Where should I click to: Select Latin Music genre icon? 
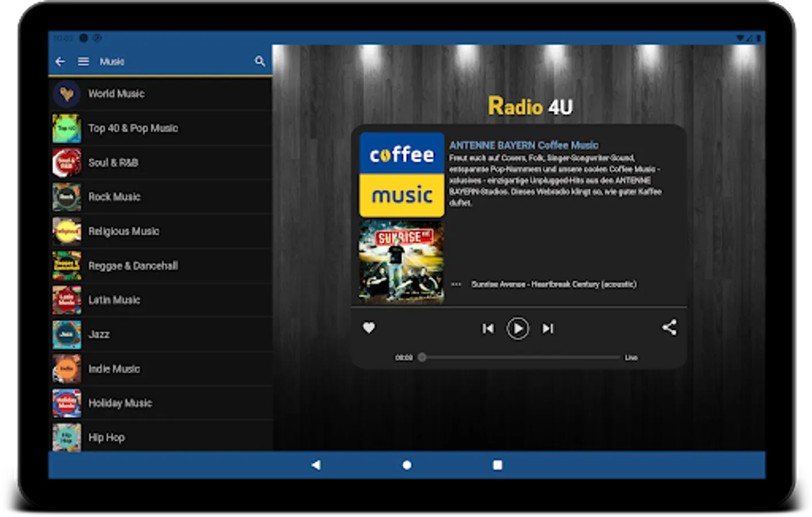coord(67,300)
